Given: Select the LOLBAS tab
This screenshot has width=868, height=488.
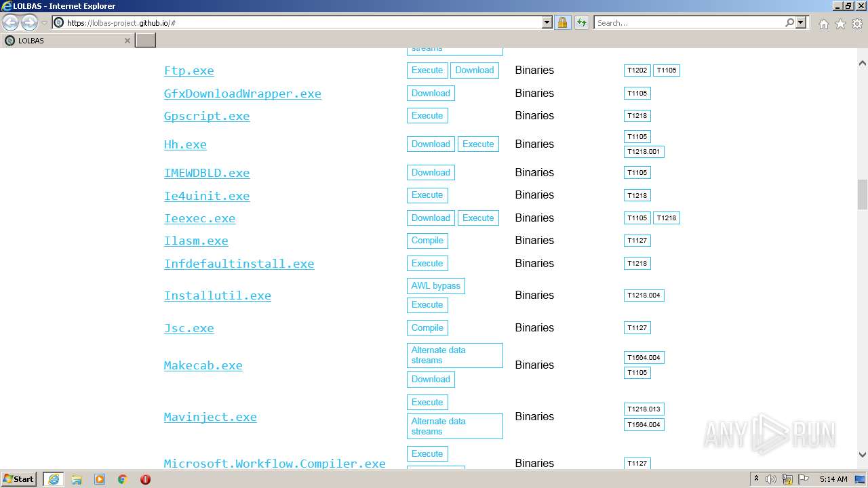Looking at the screenshot, I should tap(66, 41).
